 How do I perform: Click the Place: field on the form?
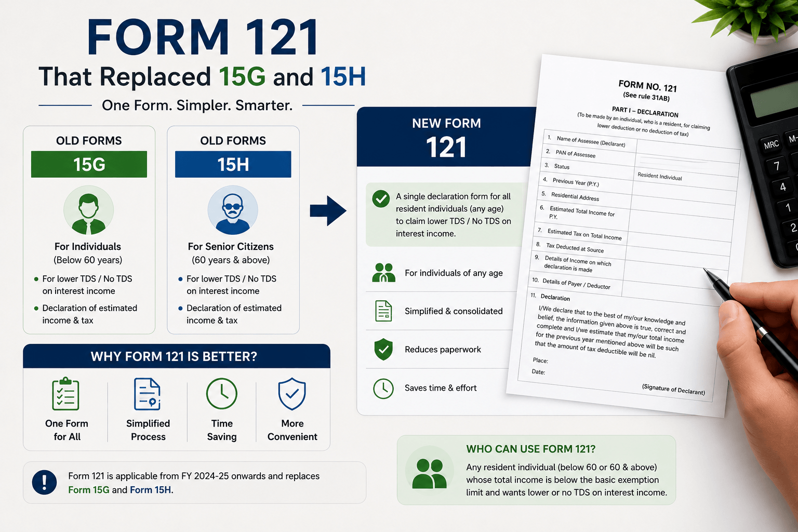[x=540, y=361]
